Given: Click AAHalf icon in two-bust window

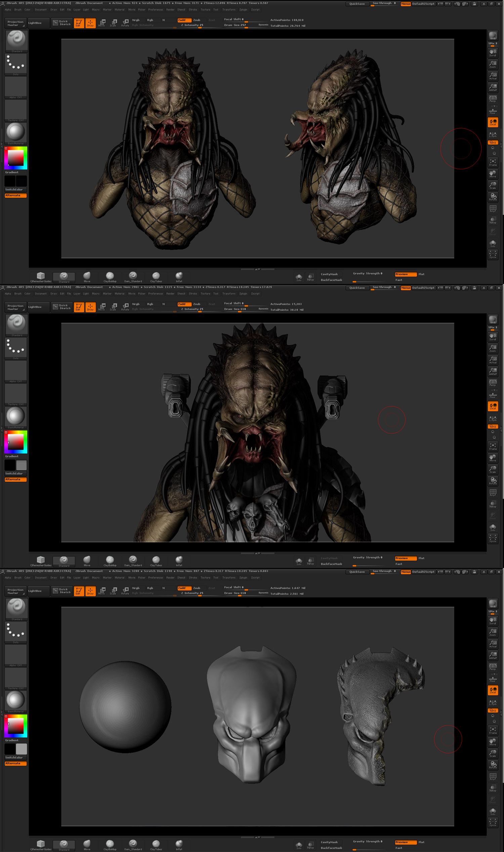Looking at the screenshot, I should pyautogui.click(x=493, y=87).
